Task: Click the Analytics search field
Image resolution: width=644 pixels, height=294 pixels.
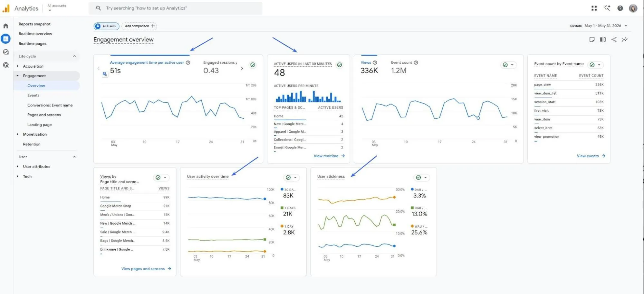Action: point(176,8)
